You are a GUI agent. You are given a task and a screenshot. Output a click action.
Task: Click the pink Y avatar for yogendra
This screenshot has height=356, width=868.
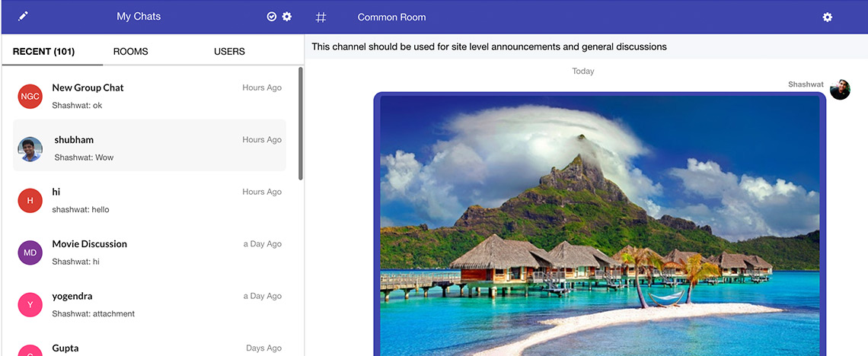[30, 304]
